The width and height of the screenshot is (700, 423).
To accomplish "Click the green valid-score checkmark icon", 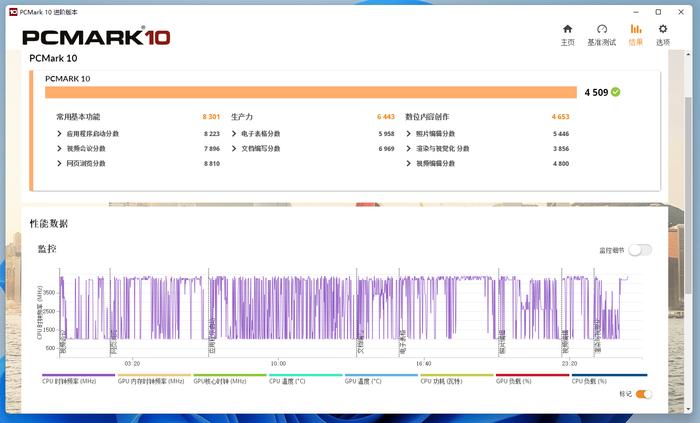I will [616, 92].
